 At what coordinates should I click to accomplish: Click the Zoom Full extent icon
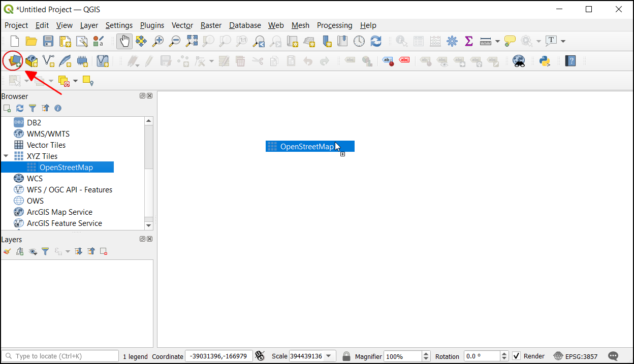[192, 41]
